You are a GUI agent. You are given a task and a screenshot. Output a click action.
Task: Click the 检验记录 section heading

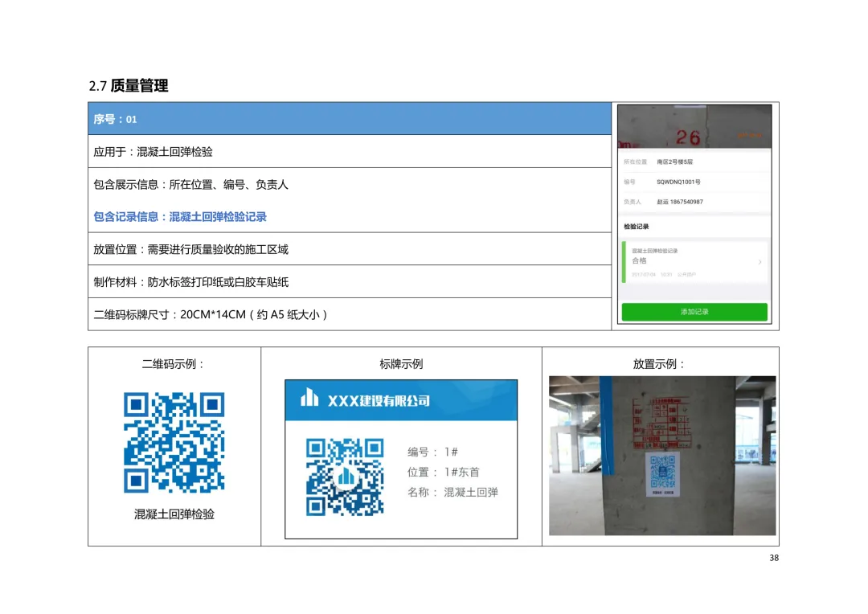(x=636, y=227)
